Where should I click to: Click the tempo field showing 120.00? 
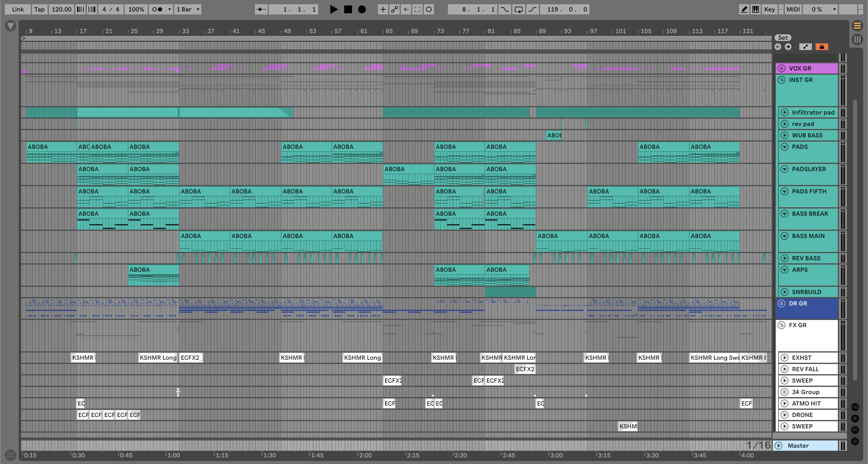pyautogui.click(x=61, y=9)
